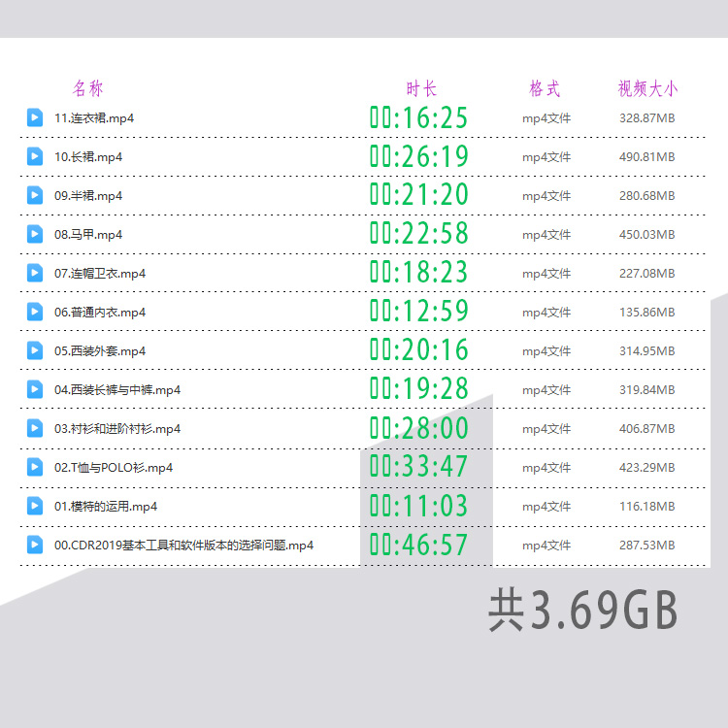Image resolution: width=728 pixels, height=728 pixels.
Task: Click the 时长 column header
Action: coord(421,88)
